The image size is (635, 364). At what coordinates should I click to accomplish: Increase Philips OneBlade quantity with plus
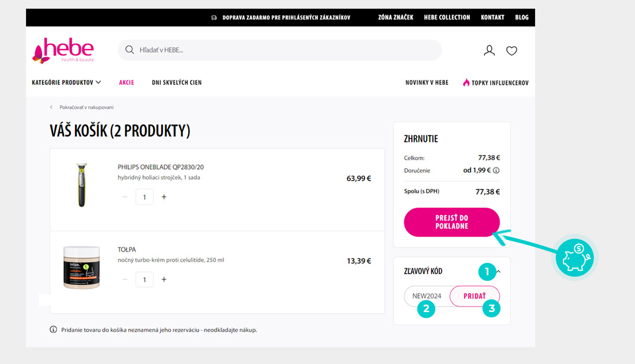click(164, 197)
